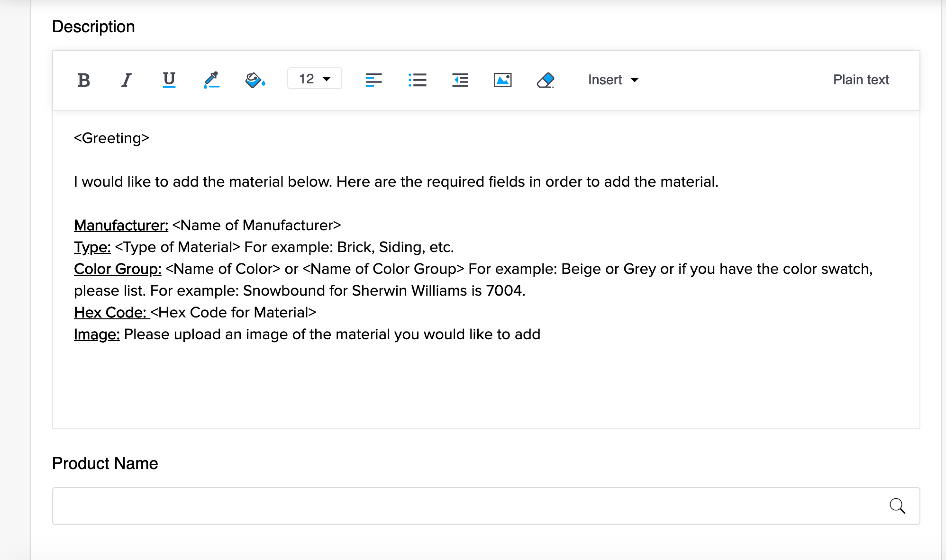This screenshot has width=946, height=560.
Task: Toggle italic formatting in the editor
Action: coord(126,80)
